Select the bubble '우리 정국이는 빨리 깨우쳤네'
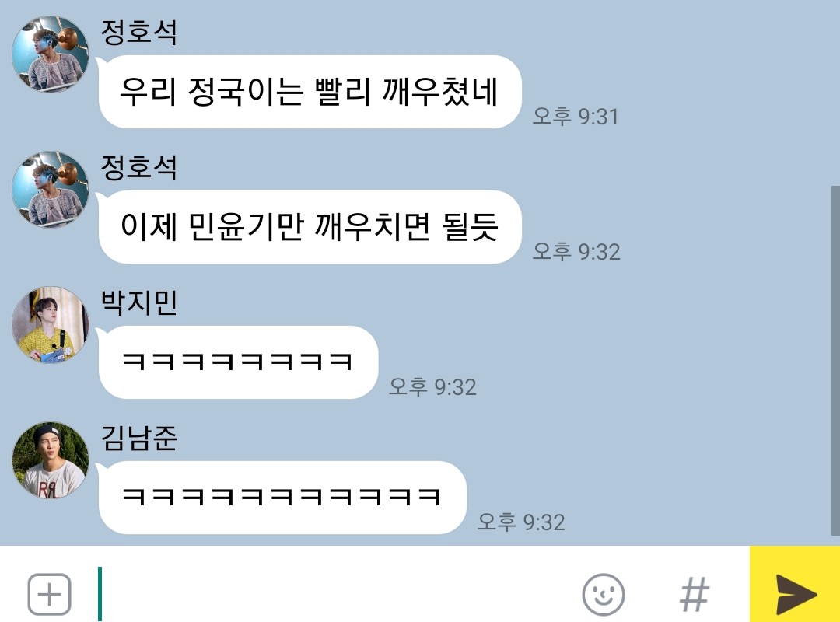This screenshot has width=840, height=622. (310, 92)
